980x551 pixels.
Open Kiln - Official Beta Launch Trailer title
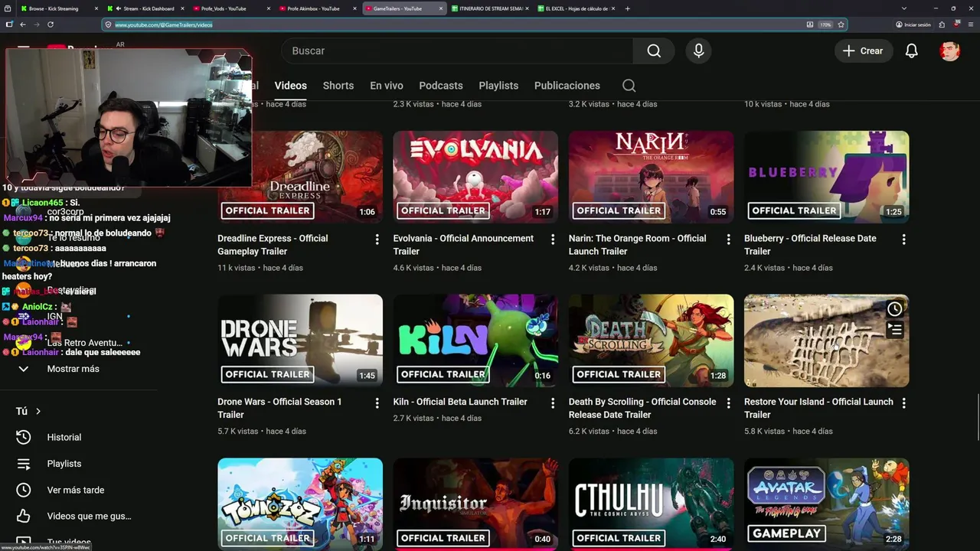click(x=460, y=402)
